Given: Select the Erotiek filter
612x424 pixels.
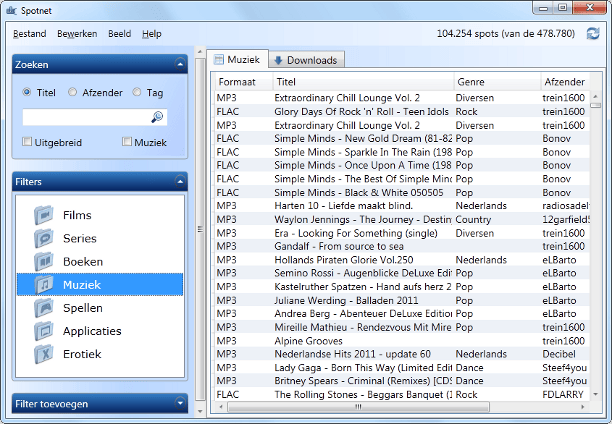Looking at the screenshot, I should click(100, 354).
